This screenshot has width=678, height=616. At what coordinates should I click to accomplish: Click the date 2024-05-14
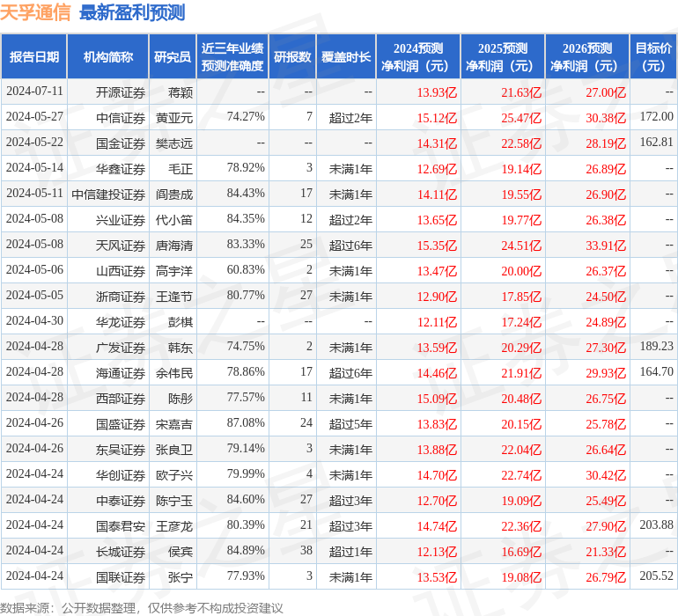pyautogui.click(x=34, y=168)
